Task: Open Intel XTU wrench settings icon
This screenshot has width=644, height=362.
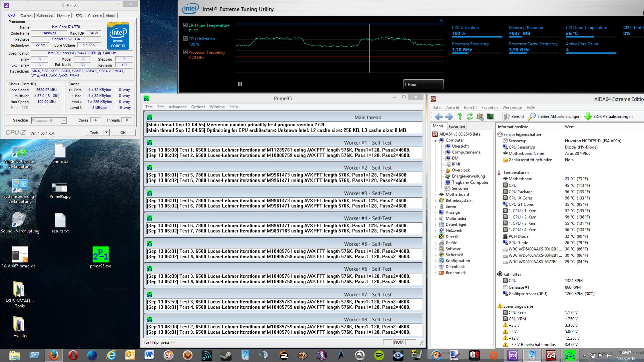Action: pyautogui.click(x=441, y=20)
